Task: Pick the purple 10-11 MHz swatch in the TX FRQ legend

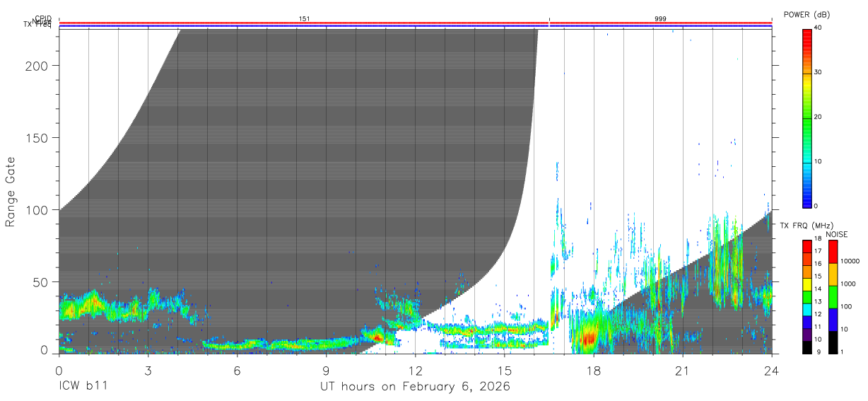Action: tap(807, 333)
